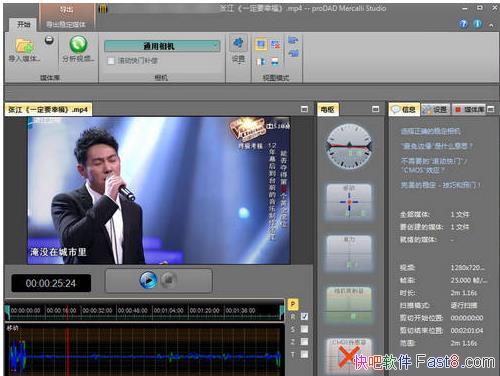The image size is (500, 376).
Task: Select the view mode icon with the red X
Action: tap(275, 44)
